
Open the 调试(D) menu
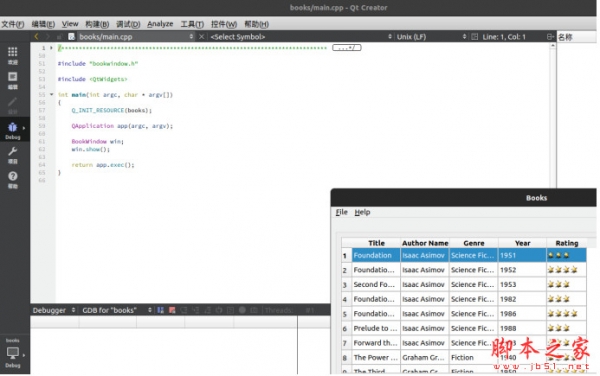(x=128, y=24)
